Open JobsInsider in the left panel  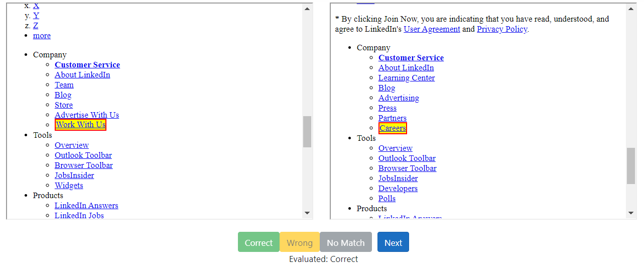pos(74,175)
